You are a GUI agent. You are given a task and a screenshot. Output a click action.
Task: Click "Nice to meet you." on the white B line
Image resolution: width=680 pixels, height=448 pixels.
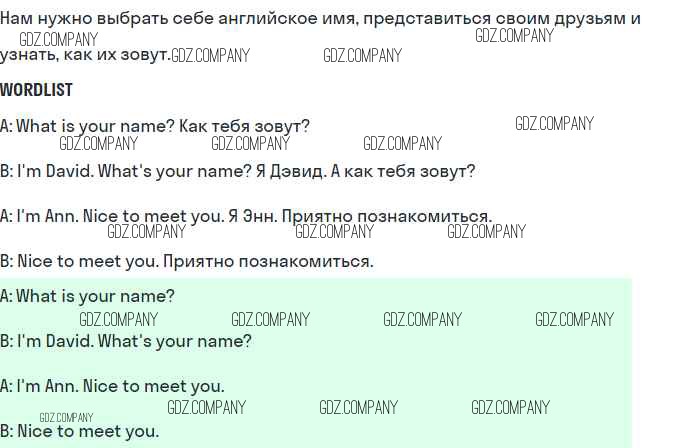[88, 261]
